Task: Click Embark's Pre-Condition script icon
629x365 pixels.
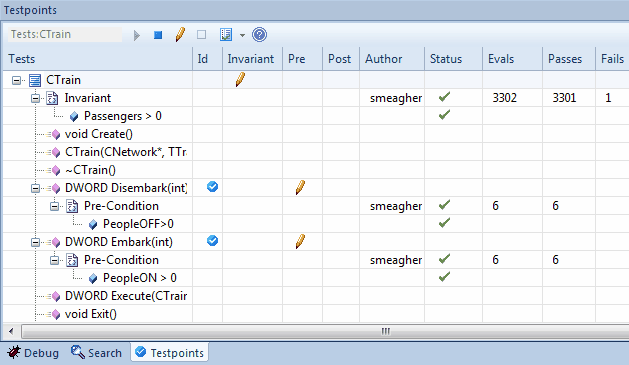Action: click(x=72, y=260)
